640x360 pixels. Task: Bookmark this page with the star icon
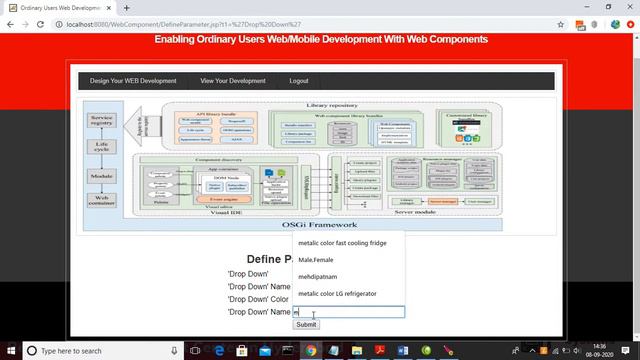pos(560,24)
